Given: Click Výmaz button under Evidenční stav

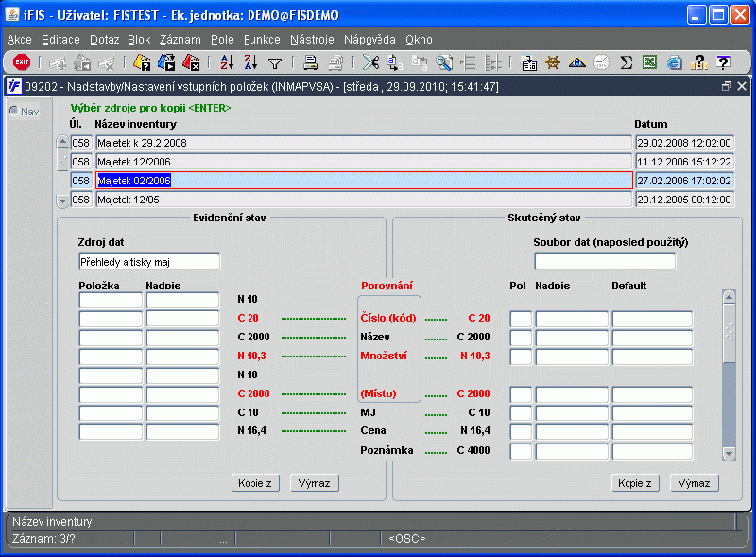Looking at the screenshot, I should (x=315, y=483).
